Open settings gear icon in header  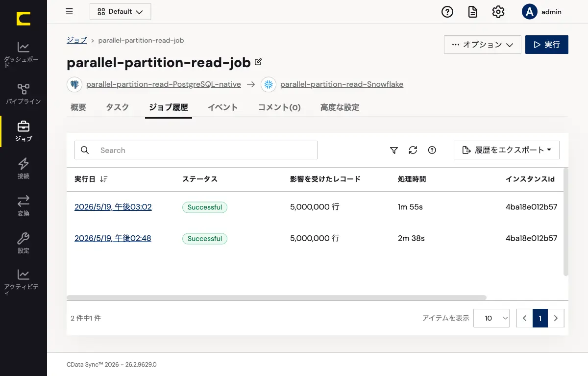point(498,12)
